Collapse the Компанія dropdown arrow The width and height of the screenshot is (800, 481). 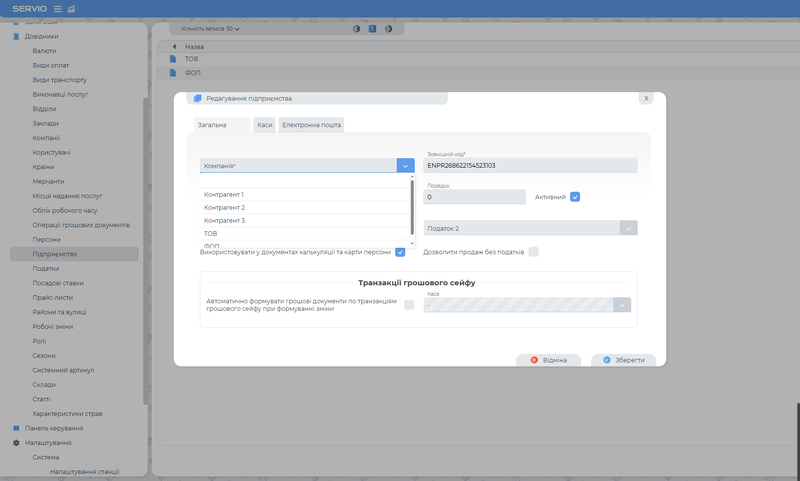coord(405,166)
